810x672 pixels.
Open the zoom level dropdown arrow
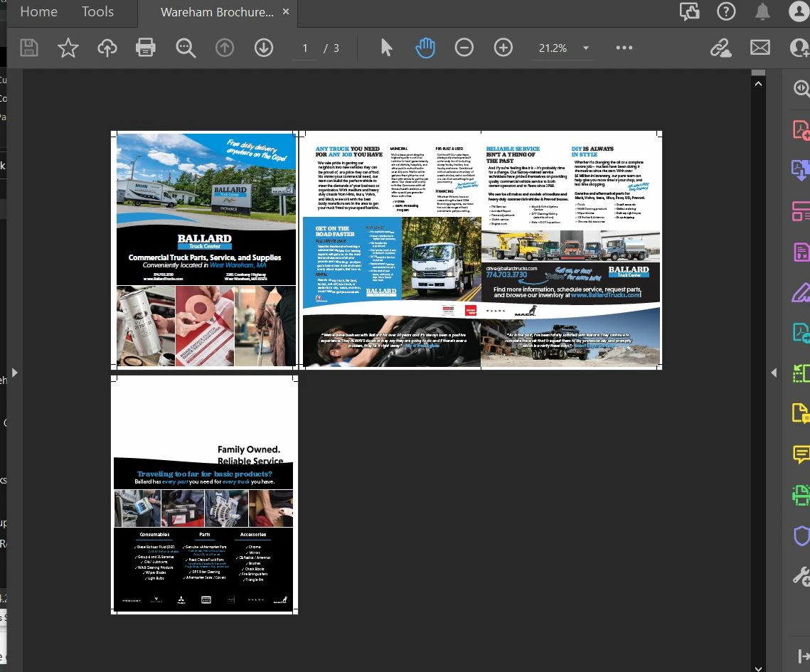coord(586,48)
